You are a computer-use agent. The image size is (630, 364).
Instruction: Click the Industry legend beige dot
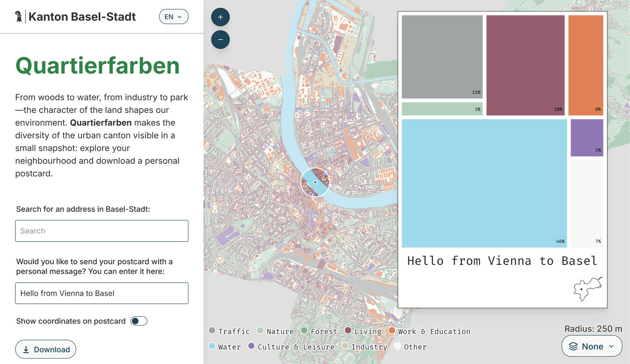pos(345,346)
